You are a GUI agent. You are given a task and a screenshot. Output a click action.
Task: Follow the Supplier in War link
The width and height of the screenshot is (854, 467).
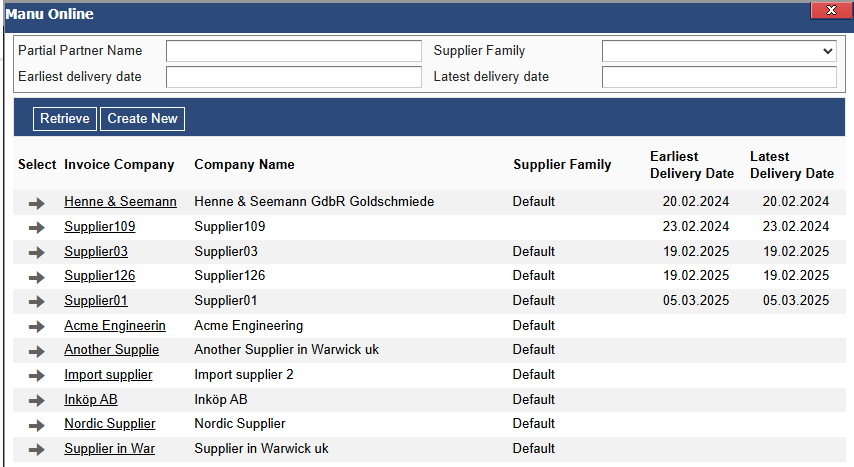point(109,449)
